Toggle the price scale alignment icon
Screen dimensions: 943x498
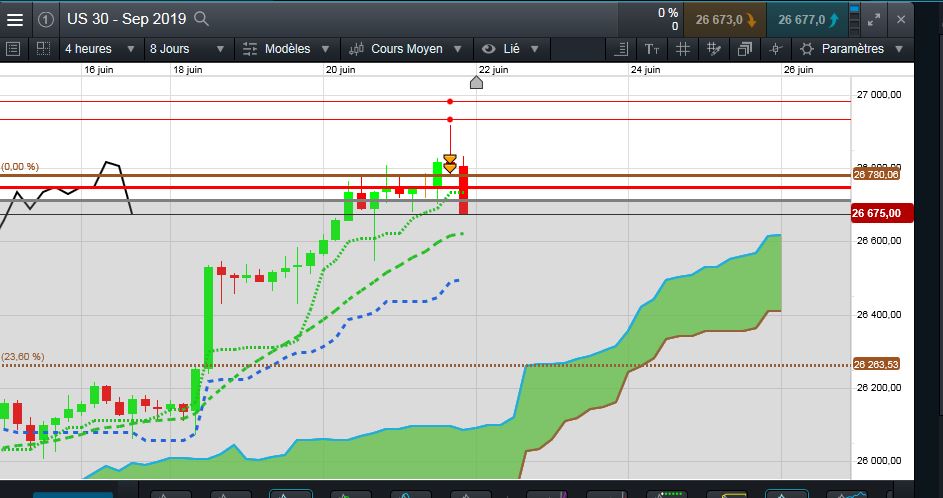(623, 49)
